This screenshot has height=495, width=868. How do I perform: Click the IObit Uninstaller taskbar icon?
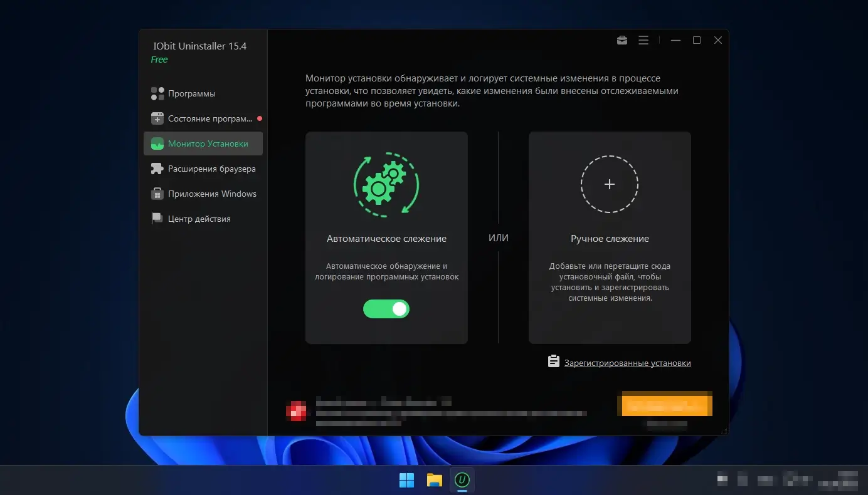tap(462, 481)
